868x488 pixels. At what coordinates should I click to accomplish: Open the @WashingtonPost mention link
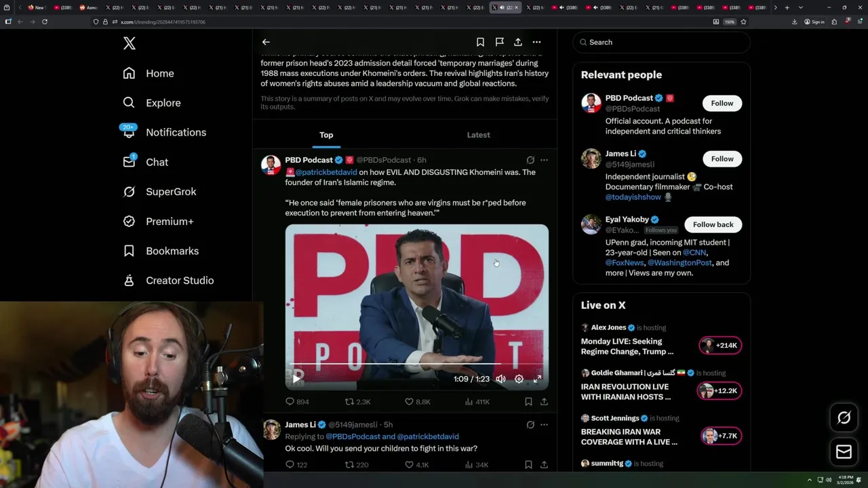[679, 263]
